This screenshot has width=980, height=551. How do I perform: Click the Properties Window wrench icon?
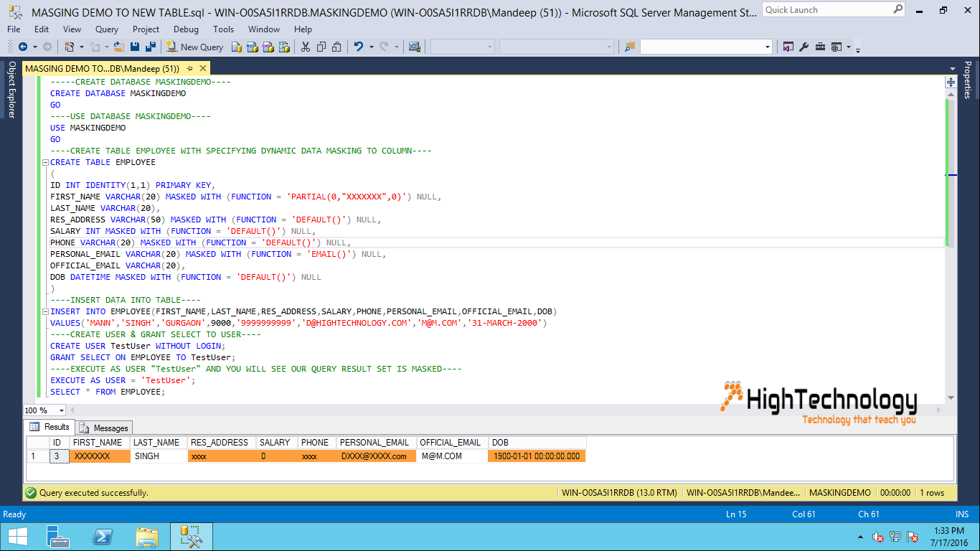point(804,47)
